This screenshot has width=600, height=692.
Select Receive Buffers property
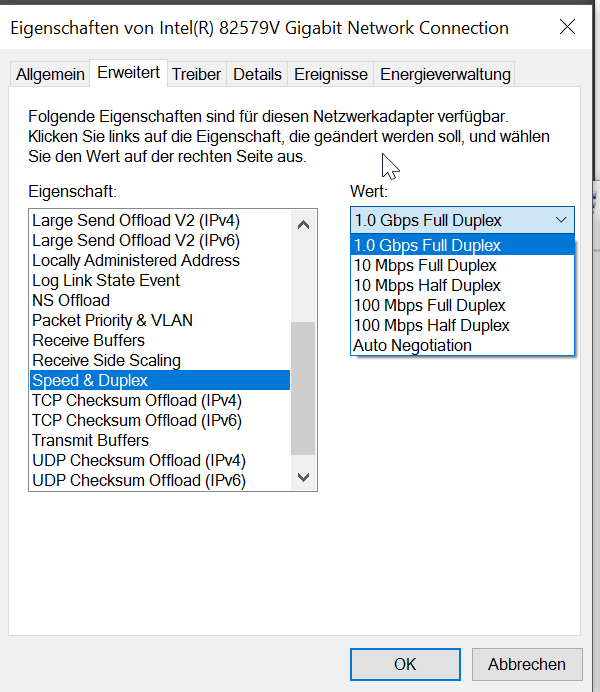point(160,340)
